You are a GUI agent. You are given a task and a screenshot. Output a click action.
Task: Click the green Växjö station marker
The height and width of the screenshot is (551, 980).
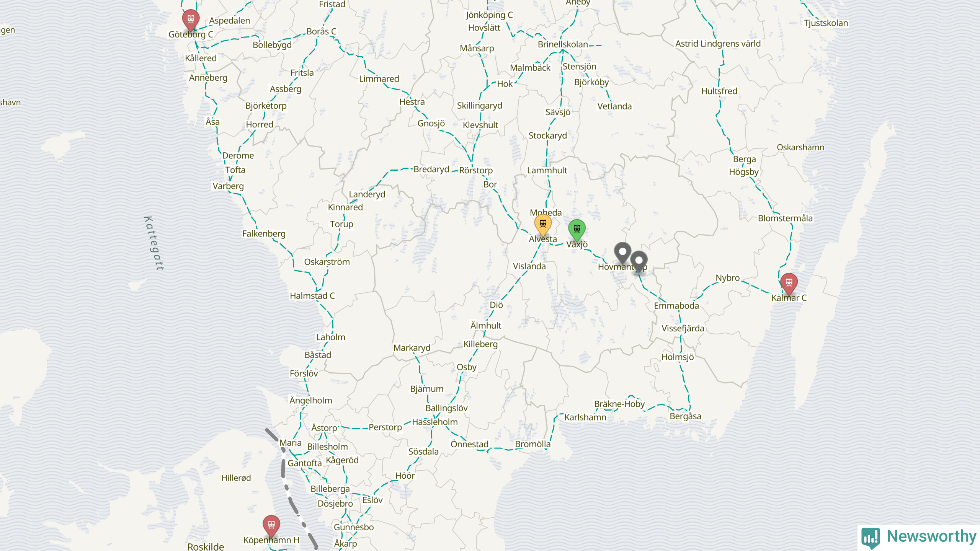click(577, 230)
